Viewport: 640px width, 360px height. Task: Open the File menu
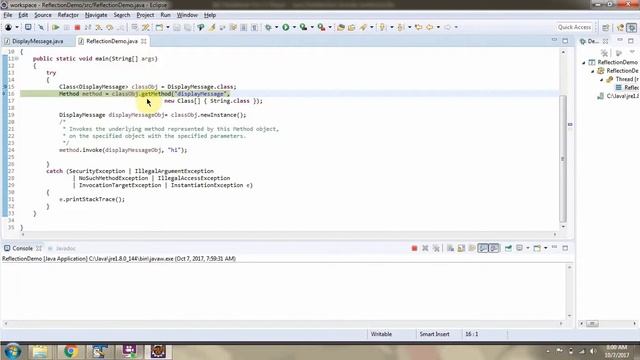[x=8, y=15]
